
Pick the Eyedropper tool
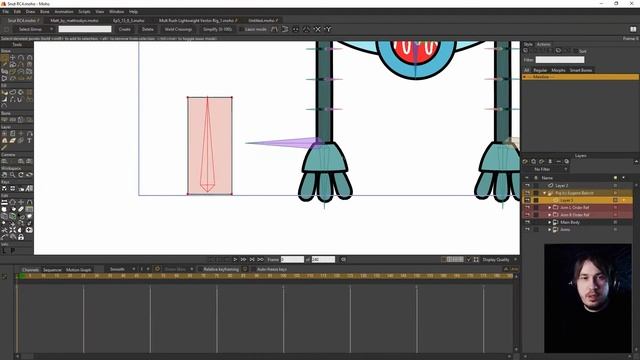(x=4, y=147)
